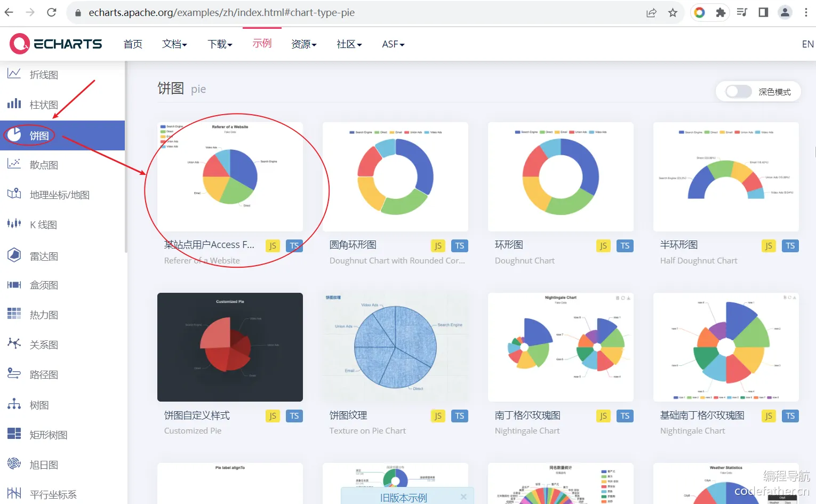Switch language with EN link
Image resolution: width=816 pixels, height=504 pixels.
pyautogui.click(x=807, y=44)
